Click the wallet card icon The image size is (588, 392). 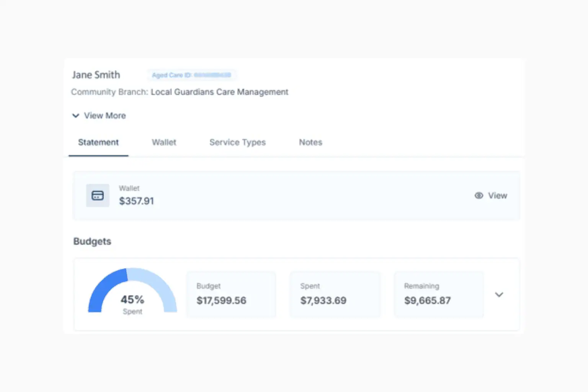click(x=98, y=196)
